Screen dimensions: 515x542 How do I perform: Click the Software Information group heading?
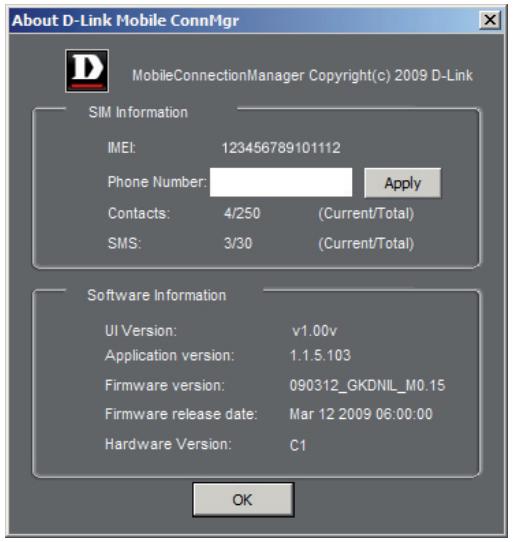click(x=157, y=296)
